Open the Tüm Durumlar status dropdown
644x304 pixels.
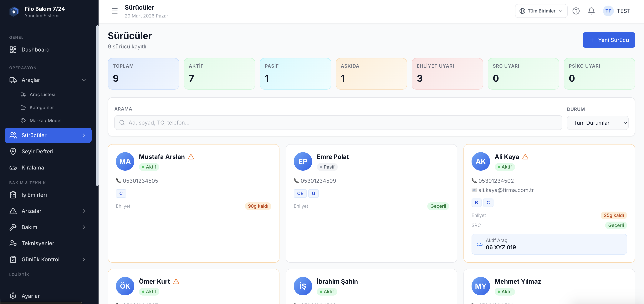click(x=597, y=123)
